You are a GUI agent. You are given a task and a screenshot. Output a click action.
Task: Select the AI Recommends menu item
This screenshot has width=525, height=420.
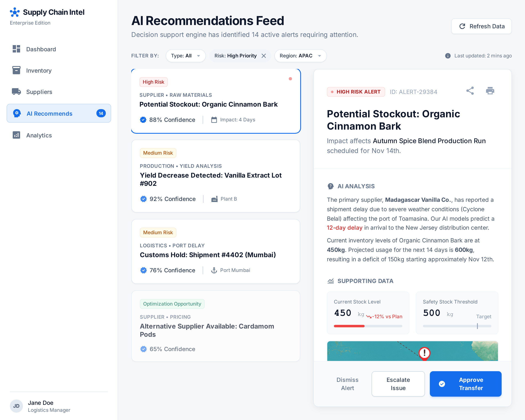[59, 113]
